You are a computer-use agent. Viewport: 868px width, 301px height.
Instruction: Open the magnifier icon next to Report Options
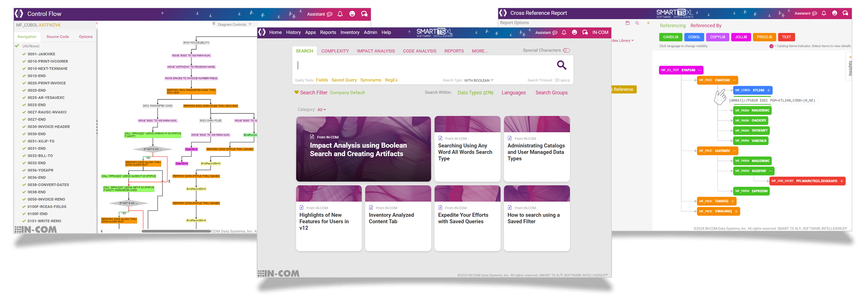(637, 23)
